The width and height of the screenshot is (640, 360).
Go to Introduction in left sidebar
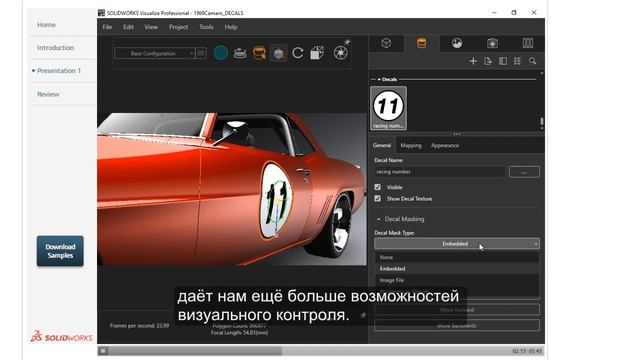pos(56,48)
